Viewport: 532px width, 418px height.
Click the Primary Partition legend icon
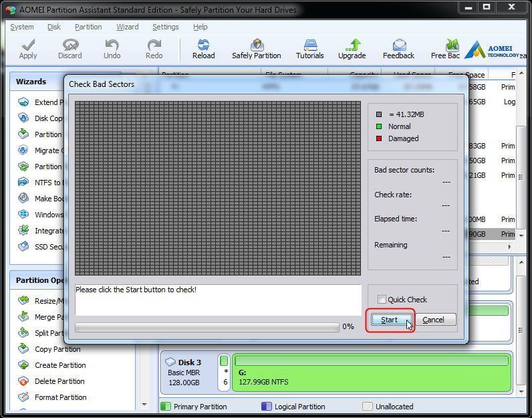point(166,407)
